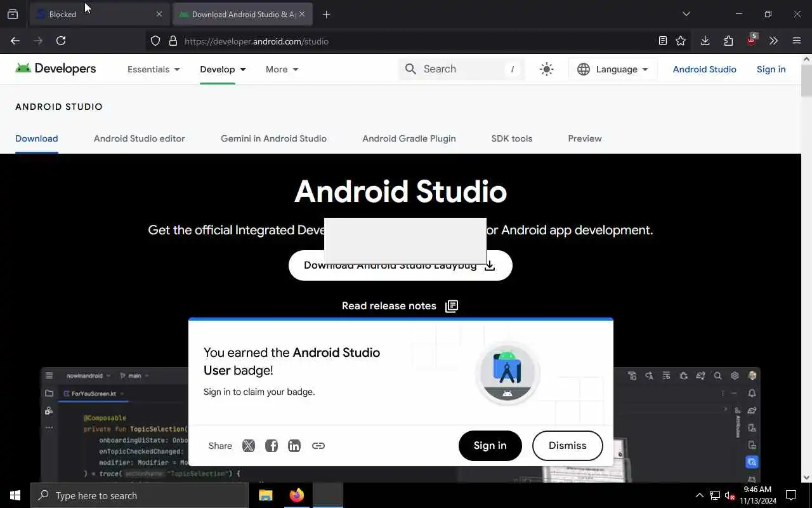This screenshot has height=508, width=812.
Task: Click the black Sign in badge button
Action: (490, 446)
